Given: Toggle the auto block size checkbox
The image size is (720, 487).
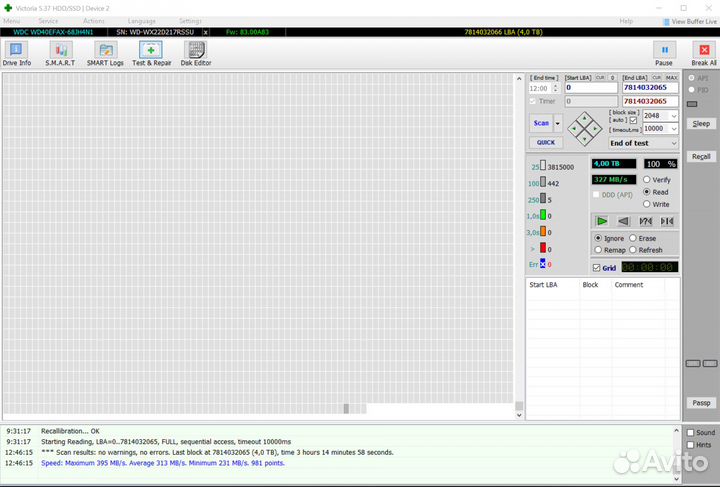Looking at the screenshot, I should click(633, 120).
